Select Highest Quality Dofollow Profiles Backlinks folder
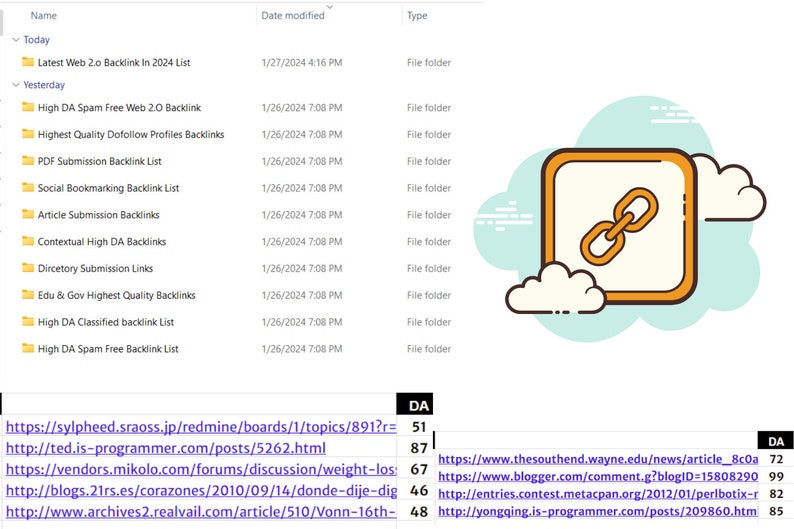The height and width of the screenshot is (529, 794). pyautogui.click(x=130, y=134)
